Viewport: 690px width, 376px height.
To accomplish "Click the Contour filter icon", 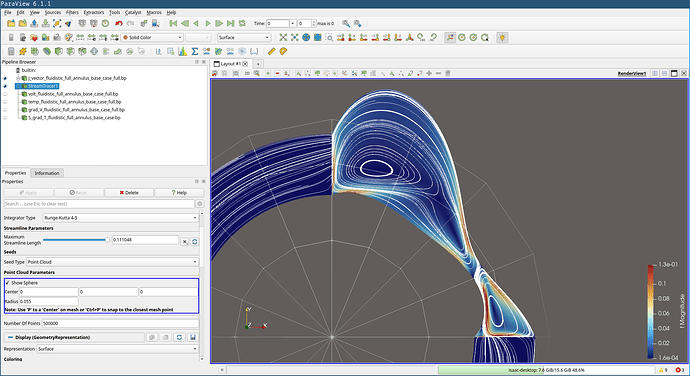I will tap(47, 52).
